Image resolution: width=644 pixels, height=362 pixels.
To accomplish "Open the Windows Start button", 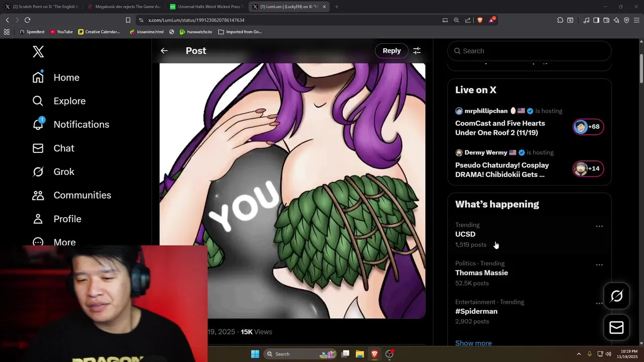I will (255, 354).
